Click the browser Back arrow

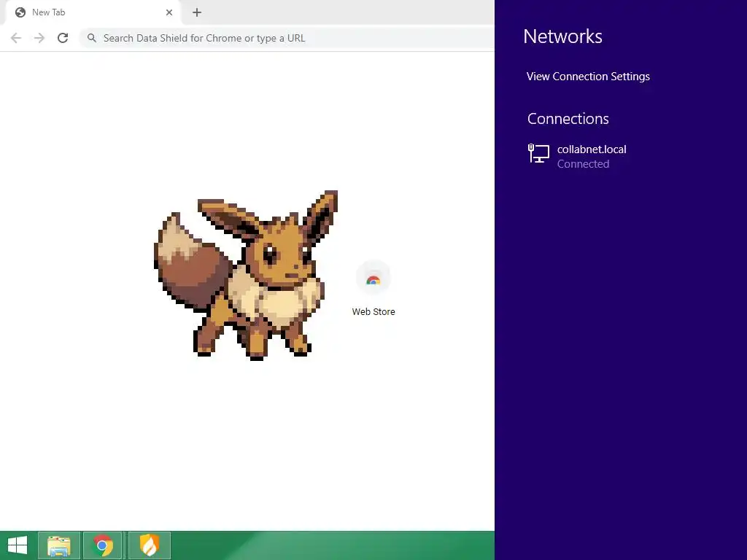pyautogui.click(x=16, y=38)
